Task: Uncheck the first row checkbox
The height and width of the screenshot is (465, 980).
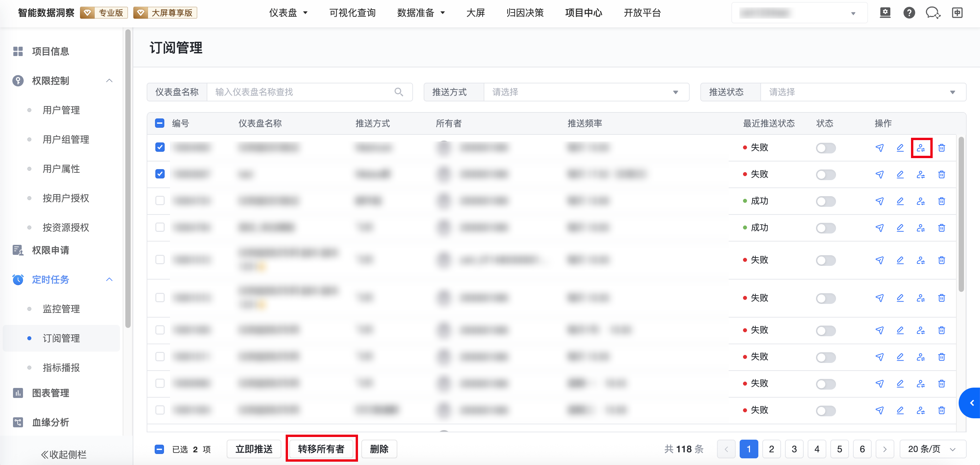Action: [160, 147]
